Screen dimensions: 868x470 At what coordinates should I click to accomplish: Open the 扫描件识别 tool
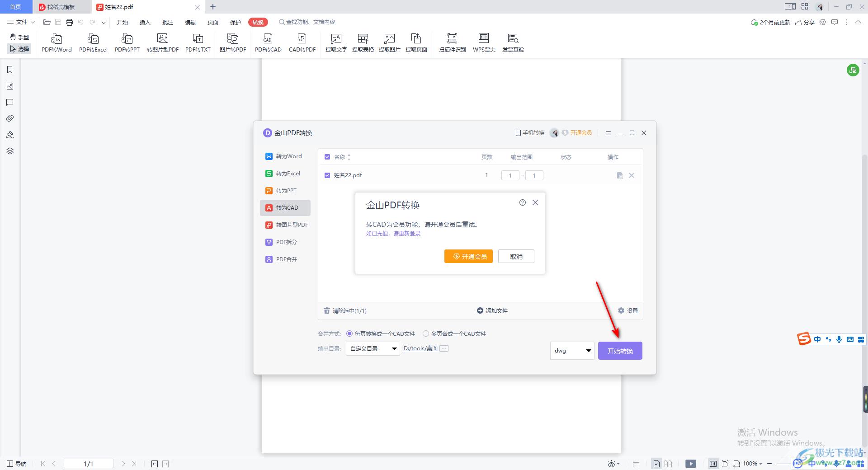pyautogui.click(x=452, y=43)
